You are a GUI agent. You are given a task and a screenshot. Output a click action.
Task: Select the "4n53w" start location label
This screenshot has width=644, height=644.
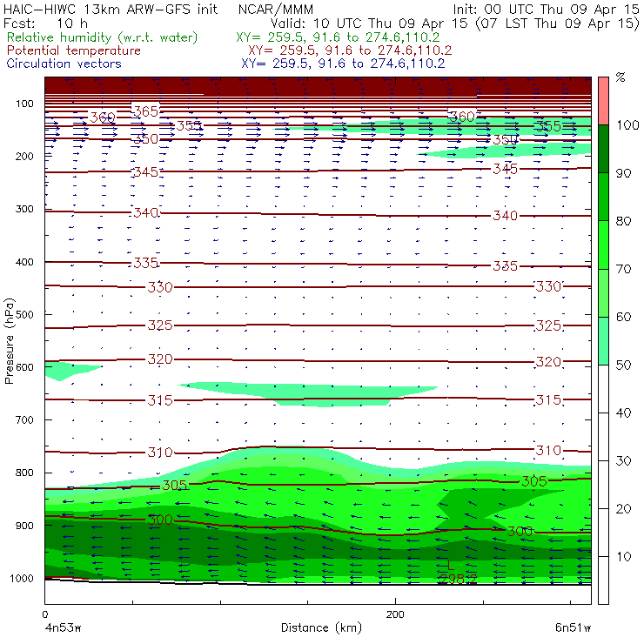64,627
